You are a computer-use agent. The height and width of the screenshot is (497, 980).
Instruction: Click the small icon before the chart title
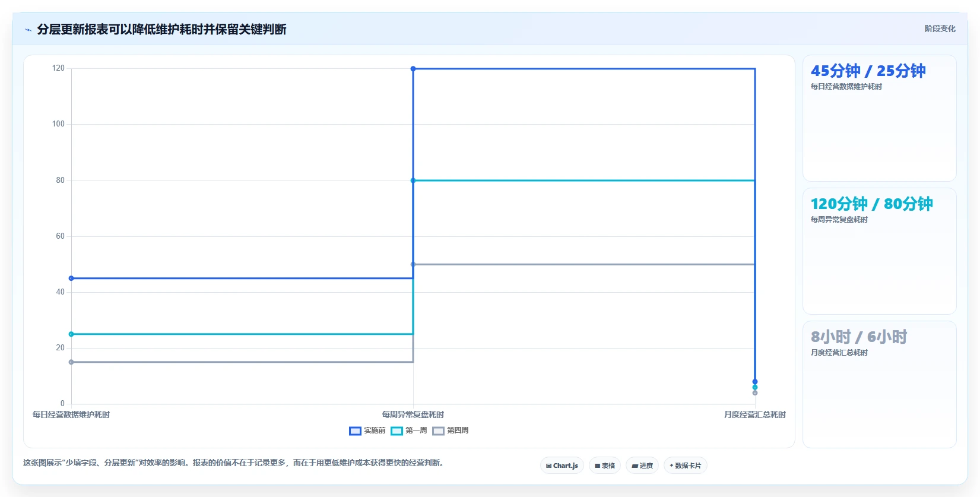28,30
